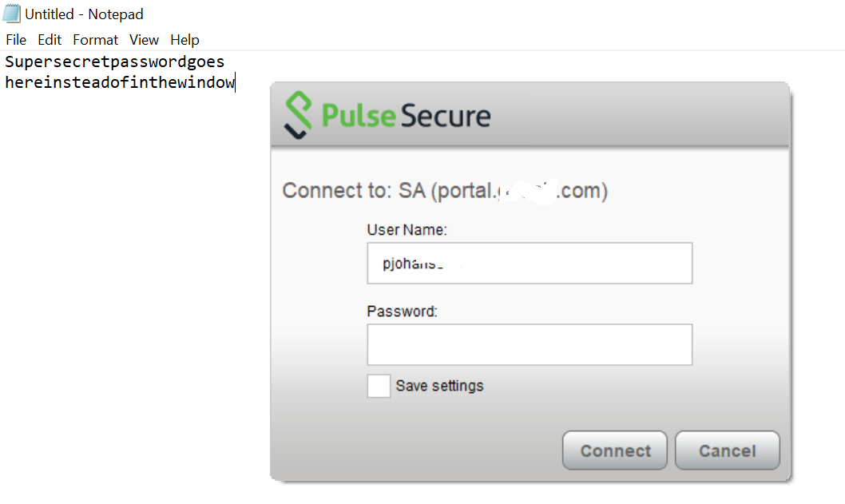
Task: Click the Connect button
Action: coord(615,450)
